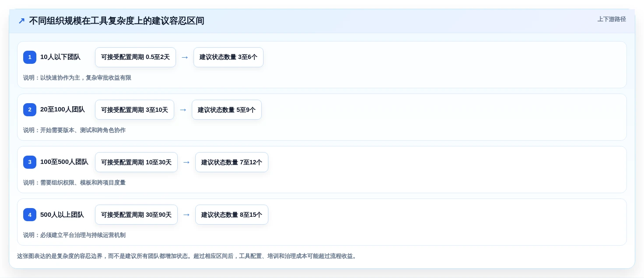Click the 建议状态数量 5至9个 box
Screen dimensions: 644x278
[x=227, y=110]
